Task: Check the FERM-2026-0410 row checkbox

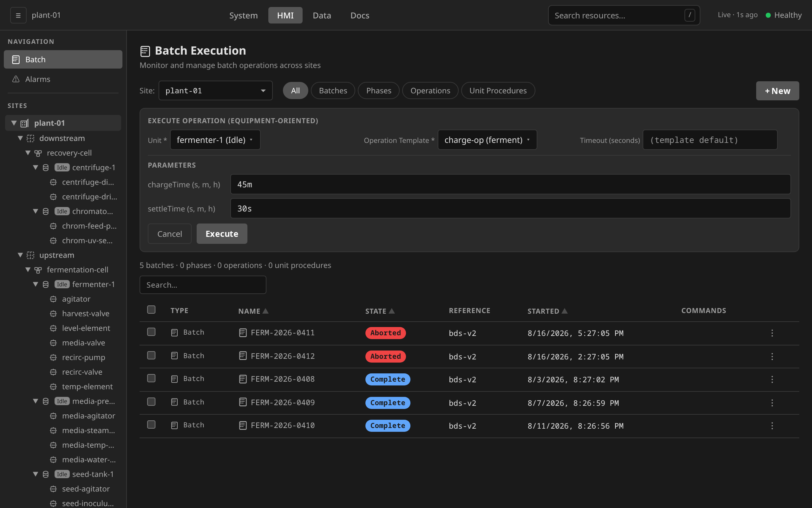Action: 151,425
